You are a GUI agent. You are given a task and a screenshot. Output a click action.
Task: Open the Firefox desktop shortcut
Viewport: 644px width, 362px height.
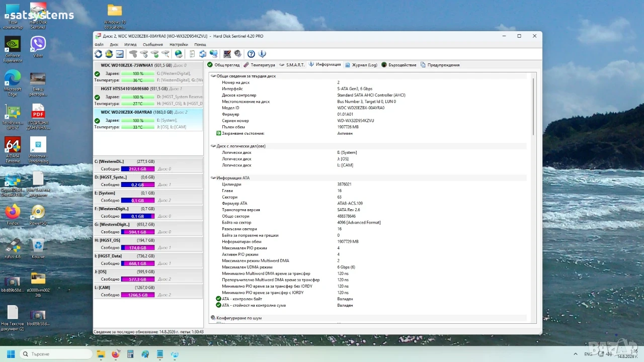[13, 215]
